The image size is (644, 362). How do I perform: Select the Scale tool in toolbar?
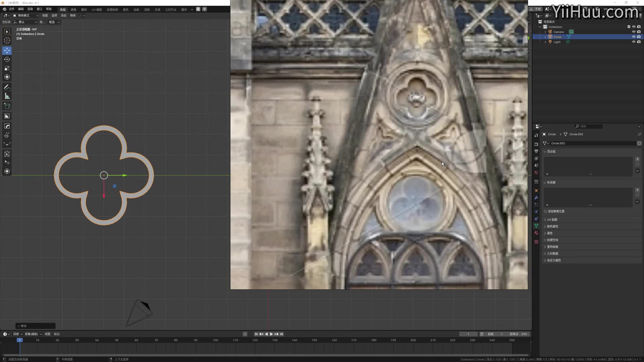(x=7, y=68)
